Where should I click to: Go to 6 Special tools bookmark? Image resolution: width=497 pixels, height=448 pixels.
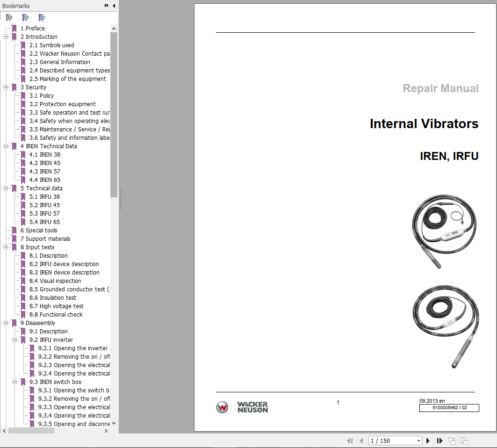(x=39, y=231)
